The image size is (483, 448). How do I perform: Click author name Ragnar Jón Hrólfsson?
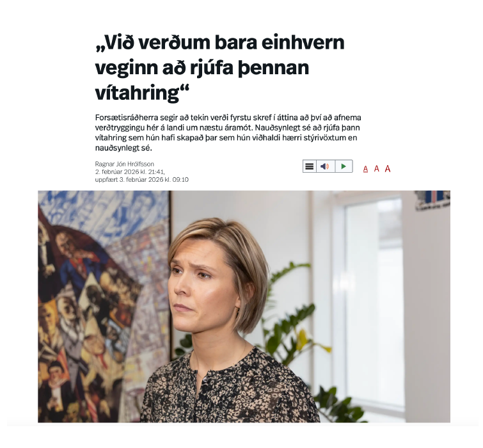125,164
